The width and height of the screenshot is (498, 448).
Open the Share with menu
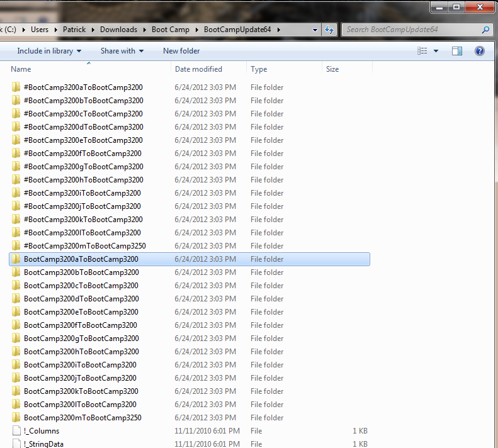pos(122,51)
